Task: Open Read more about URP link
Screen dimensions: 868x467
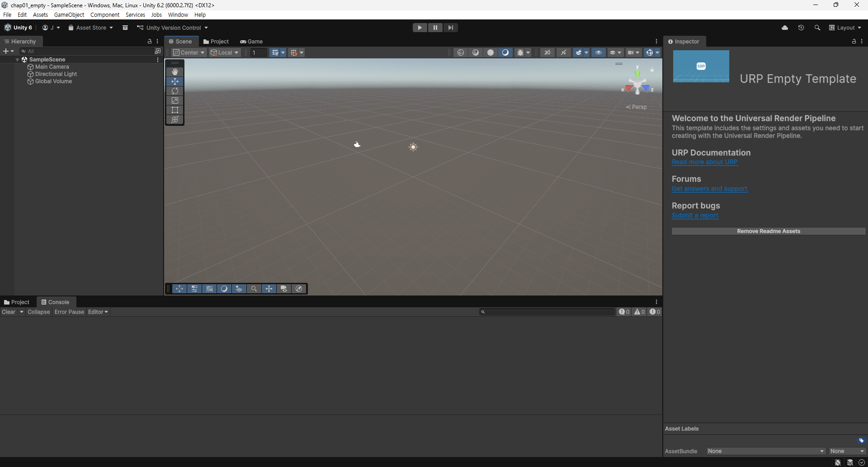Action: (704, 162)
